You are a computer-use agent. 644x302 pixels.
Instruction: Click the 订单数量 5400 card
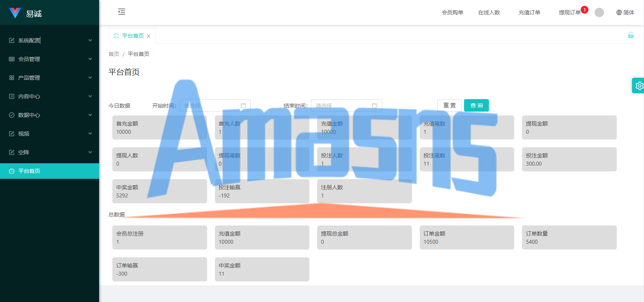coord(569,237)
